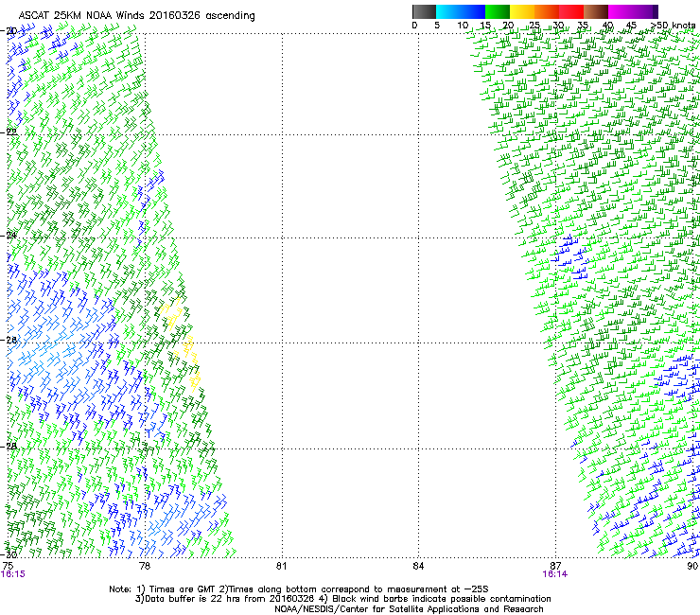Click the '90' longitude label

coord(692,566)
